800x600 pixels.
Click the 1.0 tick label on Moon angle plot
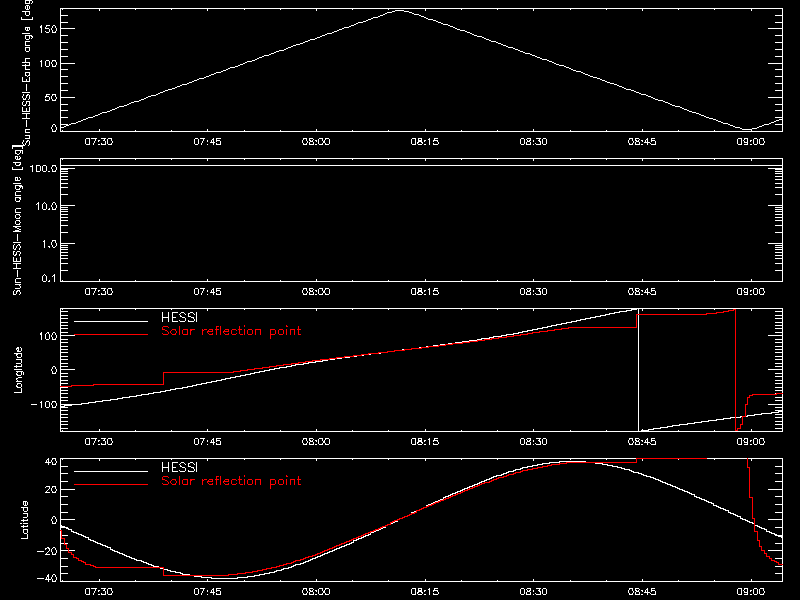click(49, 244)
